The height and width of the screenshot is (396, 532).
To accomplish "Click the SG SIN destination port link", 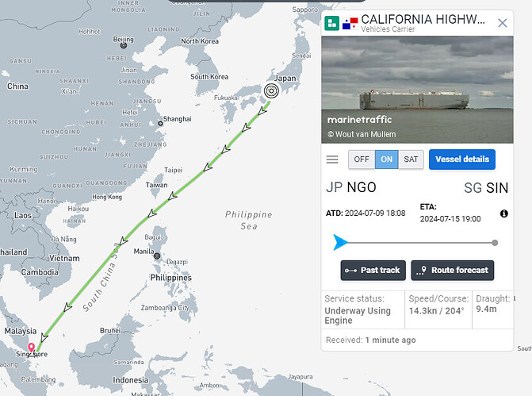I will click(x=486, y=188).
